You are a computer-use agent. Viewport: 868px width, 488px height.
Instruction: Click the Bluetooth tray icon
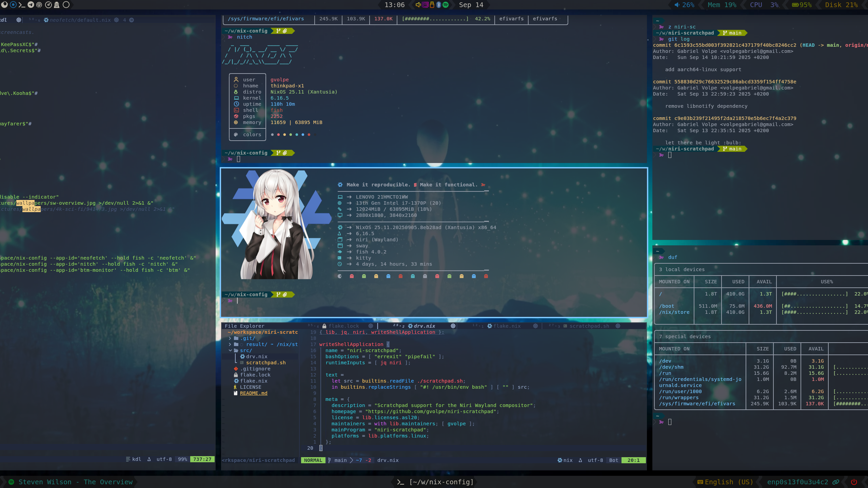(439, 5)
